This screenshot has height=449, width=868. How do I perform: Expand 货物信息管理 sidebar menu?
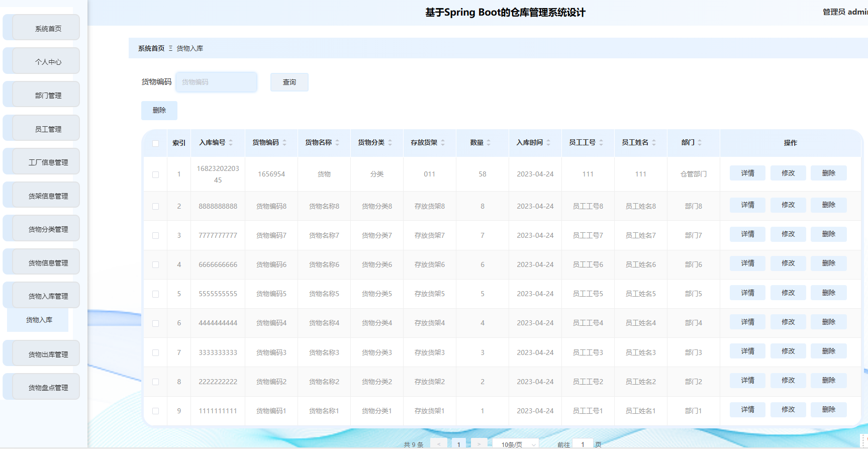click(x=46, y=262)
